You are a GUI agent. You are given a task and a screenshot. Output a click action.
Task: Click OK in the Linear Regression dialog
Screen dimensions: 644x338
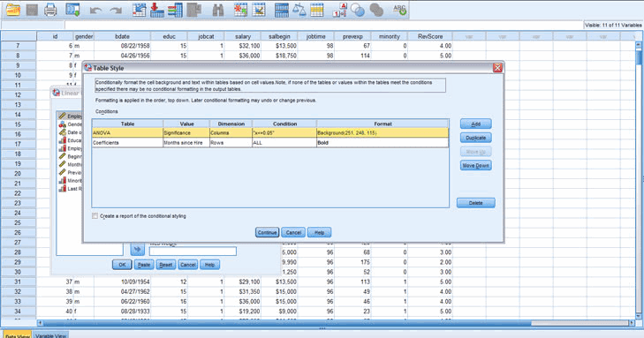[122, 265]
